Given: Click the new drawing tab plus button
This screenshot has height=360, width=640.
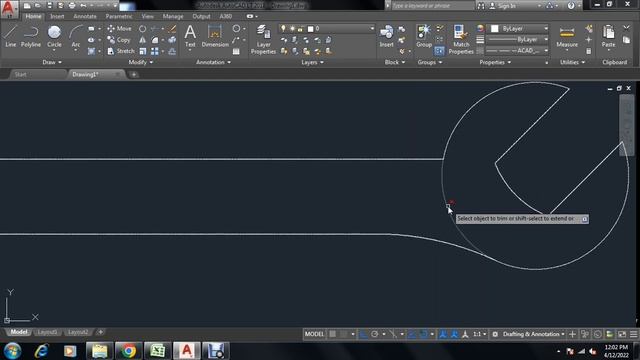Looking at the screenshot, I should 133,74.
